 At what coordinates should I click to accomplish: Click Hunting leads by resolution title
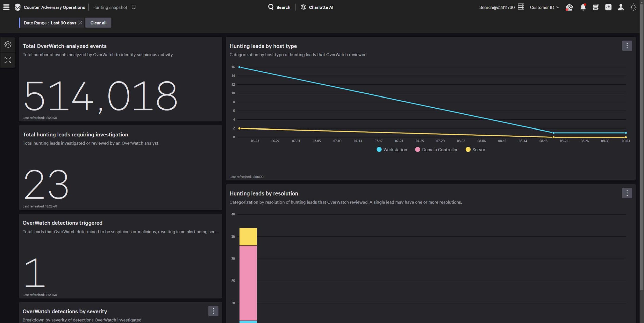(264, 193)
